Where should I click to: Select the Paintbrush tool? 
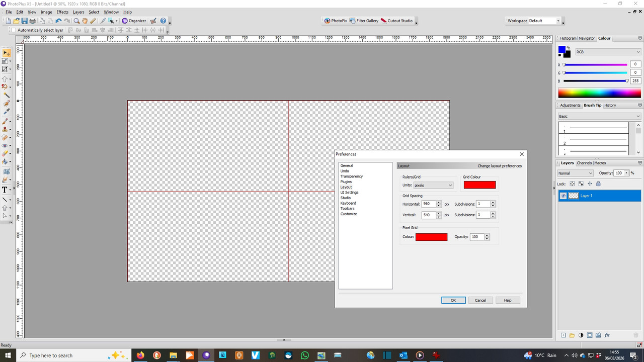click(x=6, y=121)
